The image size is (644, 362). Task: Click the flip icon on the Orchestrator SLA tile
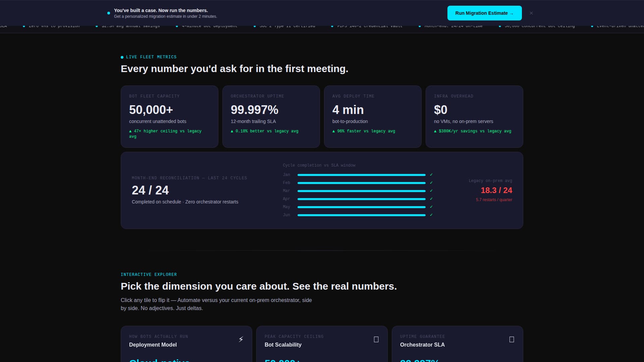(x=512, y=339)
